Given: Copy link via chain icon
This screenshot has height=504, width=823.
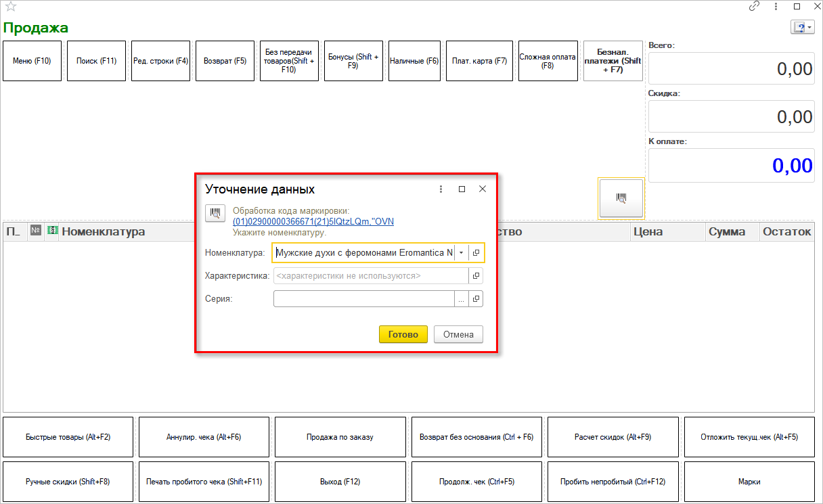Looking at the screenshot, I should click(754, 7).
